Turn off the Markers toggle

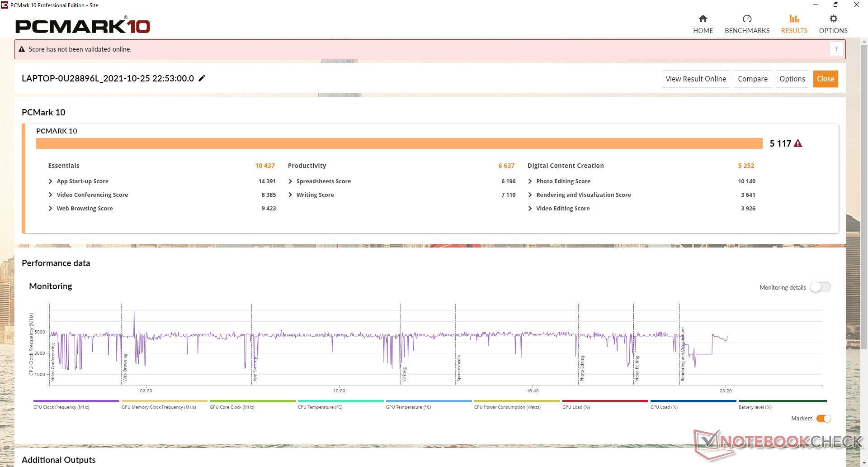click(823, 419)
